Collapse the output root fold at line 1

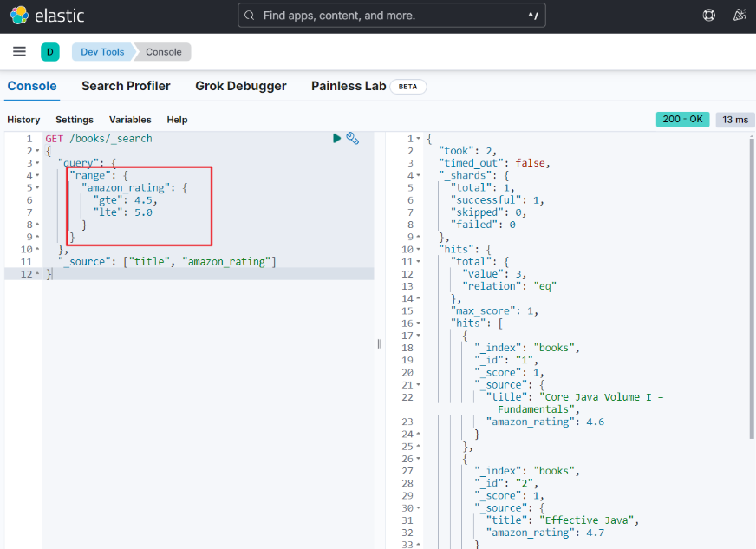click(x=419, y=139)
